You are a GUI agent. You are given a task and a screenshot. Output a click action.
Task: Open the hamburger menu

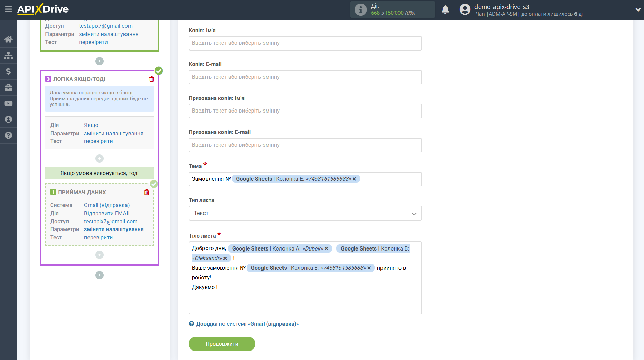tap(8, 9)
